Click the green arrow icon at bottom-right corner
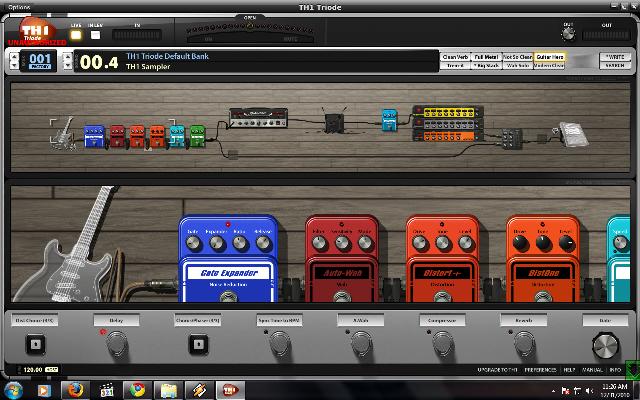Screen dimensions: 640x400 (632, 369)
